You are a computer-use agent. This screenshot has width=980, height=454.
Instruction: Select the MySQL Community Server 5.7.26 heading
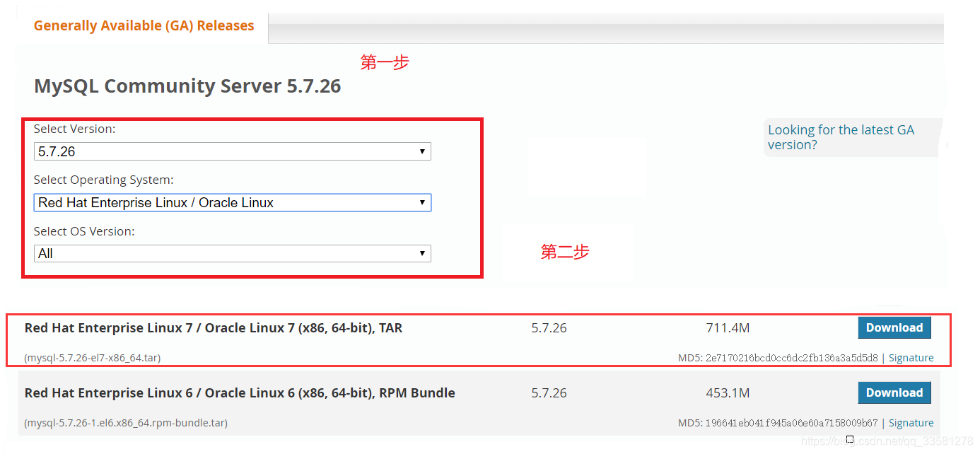tap(187, 86)
